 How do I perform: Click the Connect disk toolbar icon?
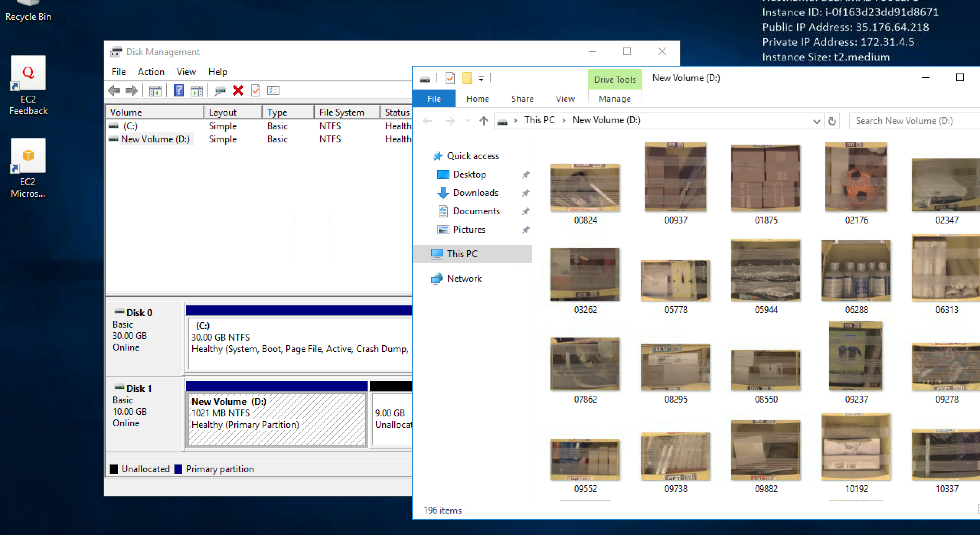pos(220,91)
